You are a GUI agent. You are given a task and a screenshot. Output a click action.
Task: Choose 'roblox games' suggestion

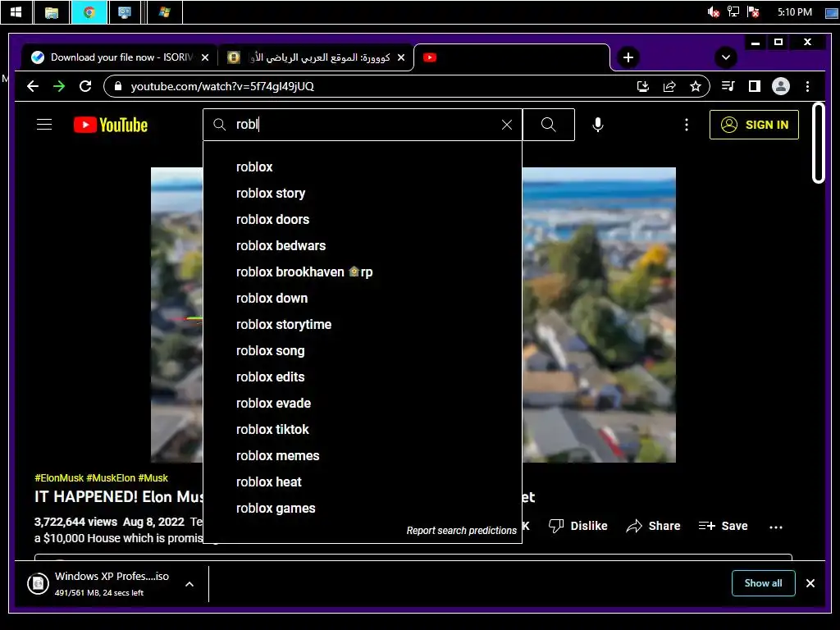tap(363, 509)
